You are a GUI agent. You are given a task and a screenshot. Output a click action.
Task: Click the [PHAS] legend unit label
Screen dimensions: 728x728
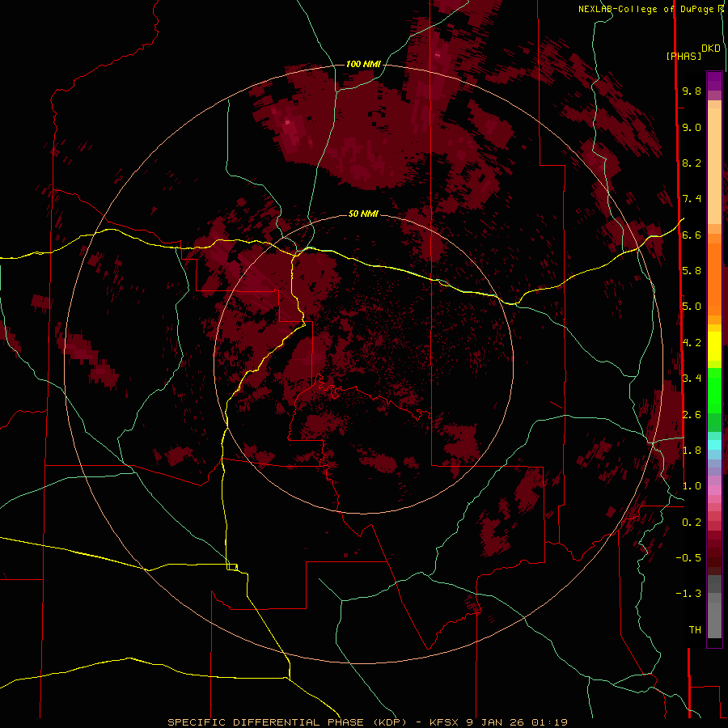coord(684,57)
